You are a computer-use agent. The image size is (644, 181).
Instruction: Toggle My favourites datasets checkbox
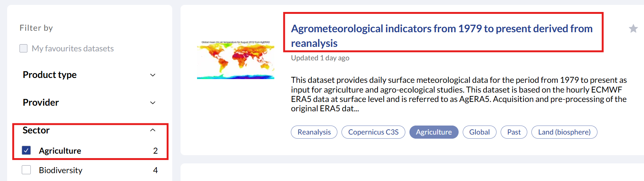click(x=24, y=48)
